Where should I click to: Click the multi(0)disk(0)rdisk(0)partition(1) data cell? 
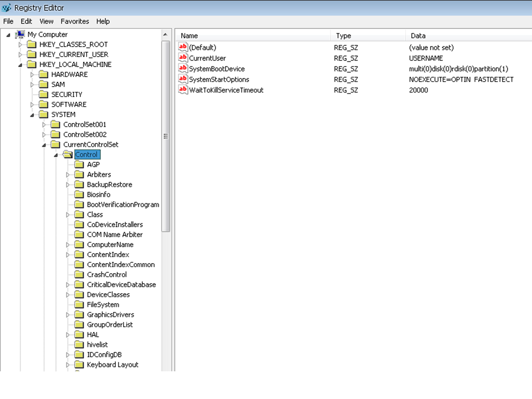coord(458,69)
